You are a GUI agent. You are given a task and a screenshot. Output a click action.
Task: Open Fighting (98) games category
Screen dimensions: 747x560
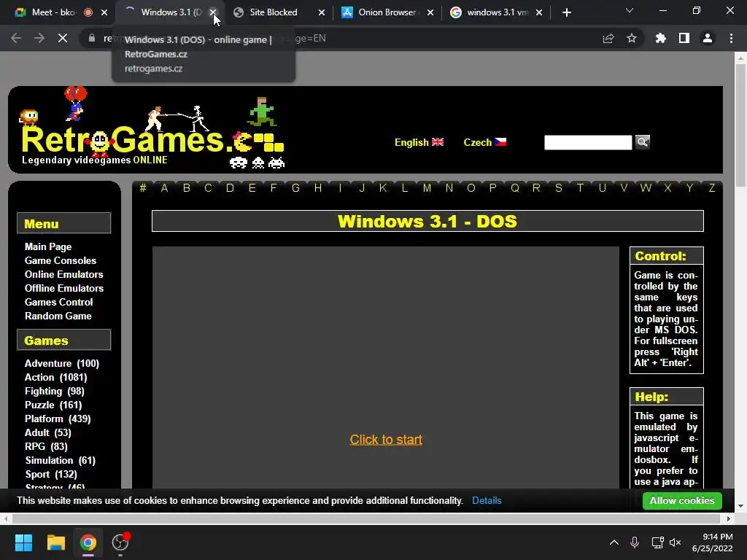tap(54, 391)
